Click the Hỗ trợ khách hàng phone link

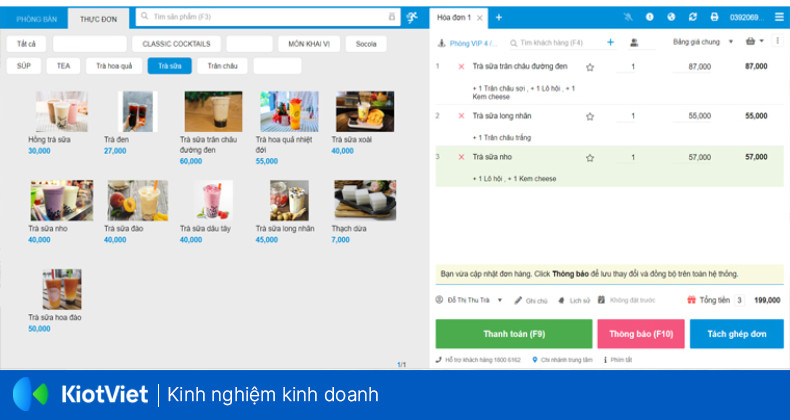[478, 360]
